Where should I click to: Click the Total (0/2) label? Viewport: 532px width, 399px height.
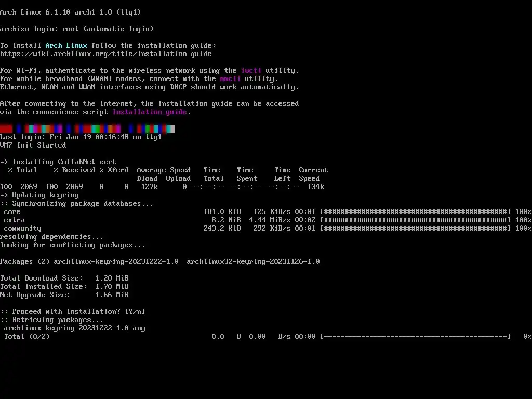(x=27, y=337)
